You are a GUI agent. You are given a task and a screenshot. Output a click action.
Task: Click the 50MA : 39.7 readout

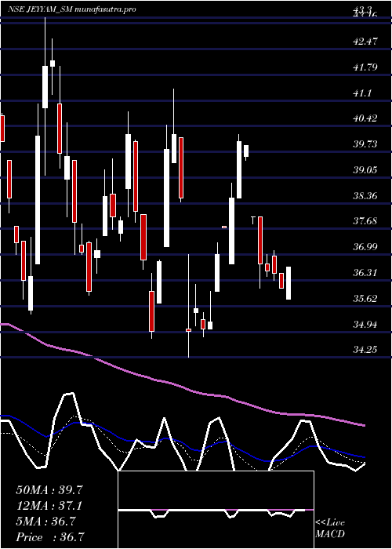tap(49, 490)
